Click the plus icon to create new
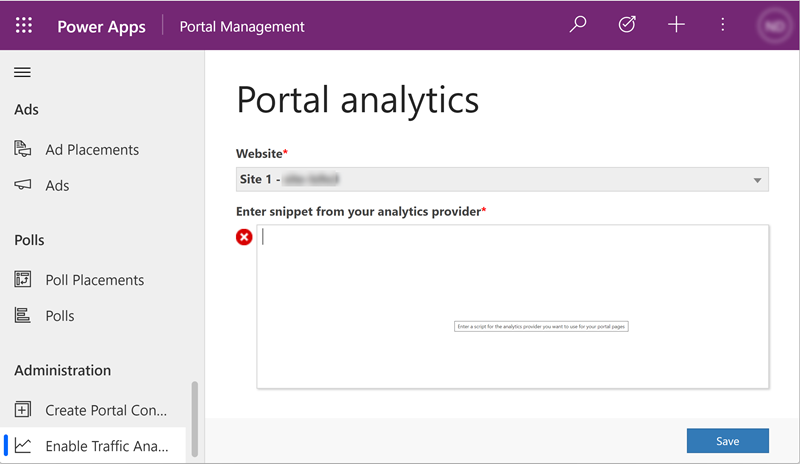800x464 pixels. click(676, 25)
